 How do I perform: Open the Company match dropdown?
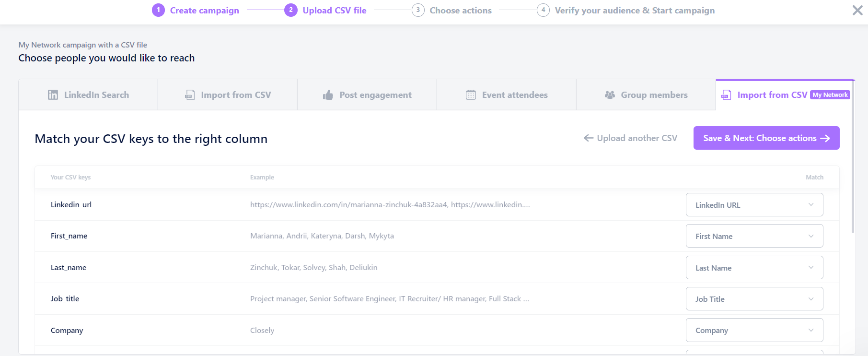754,330
